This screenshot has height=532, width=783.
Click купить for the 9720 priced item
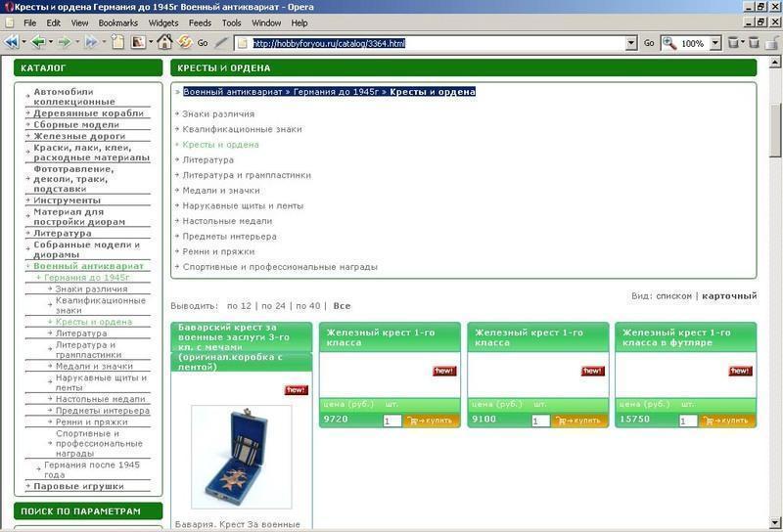tap(431, 421)
